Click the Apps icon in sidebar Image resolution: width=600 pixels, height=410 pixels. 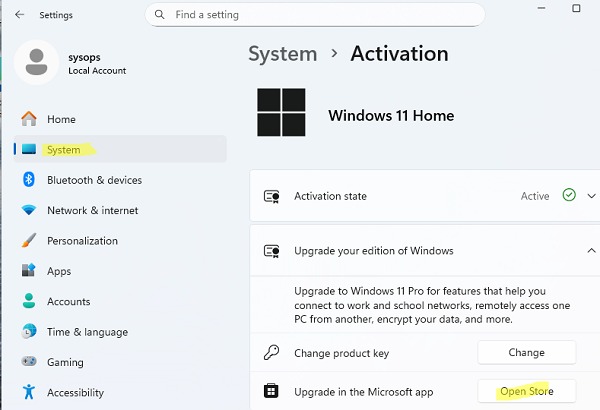pos(29,270)
